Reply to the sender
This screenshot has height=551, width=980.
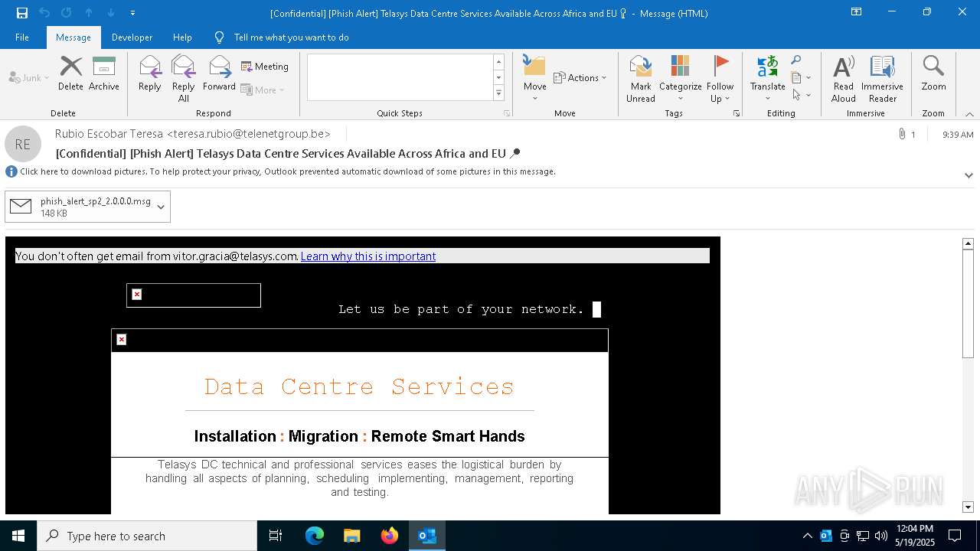(x=150, y=73)
